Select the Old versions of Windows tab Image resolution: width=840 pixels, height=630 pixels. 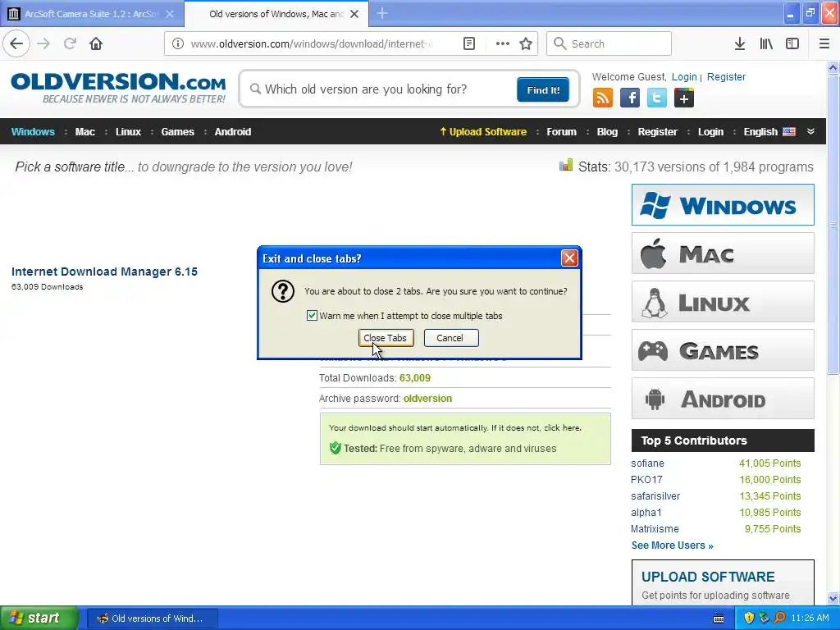[x=276, y=14]
